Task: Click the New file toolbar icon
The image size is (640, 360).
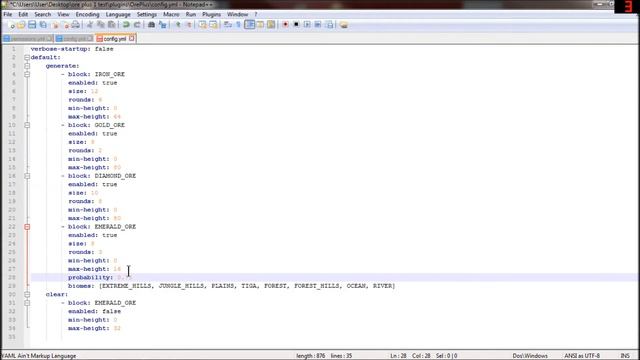Action: [x=11, y=25]
